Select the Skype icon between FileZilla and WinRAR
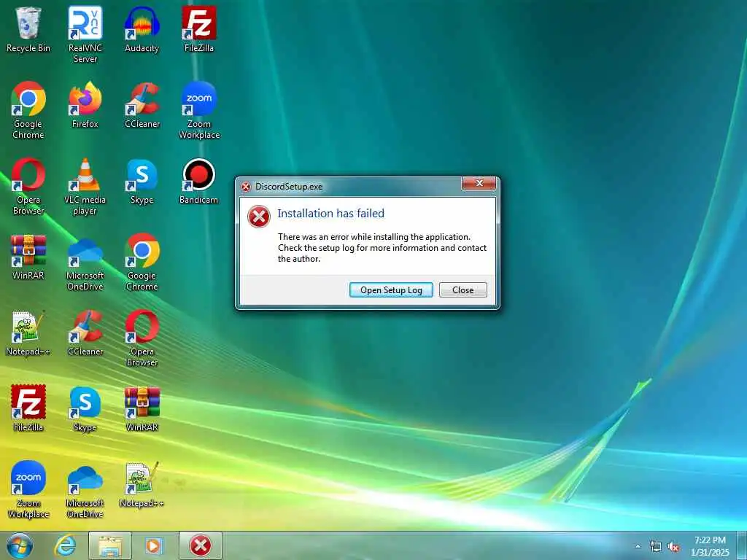This screenshot has width=747, height=560. click(x=85, y=408)
